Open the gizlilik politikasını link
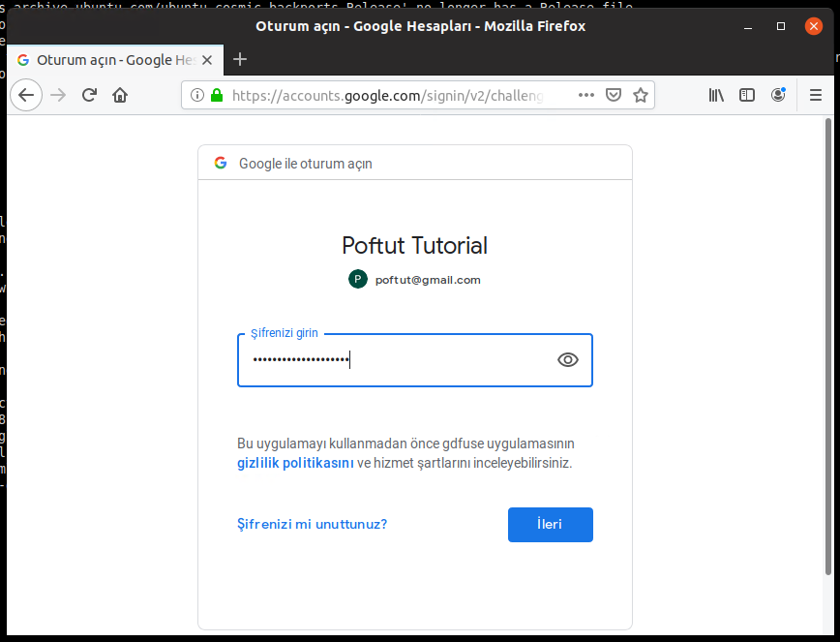The image size is (840, 642). (295, 463)
